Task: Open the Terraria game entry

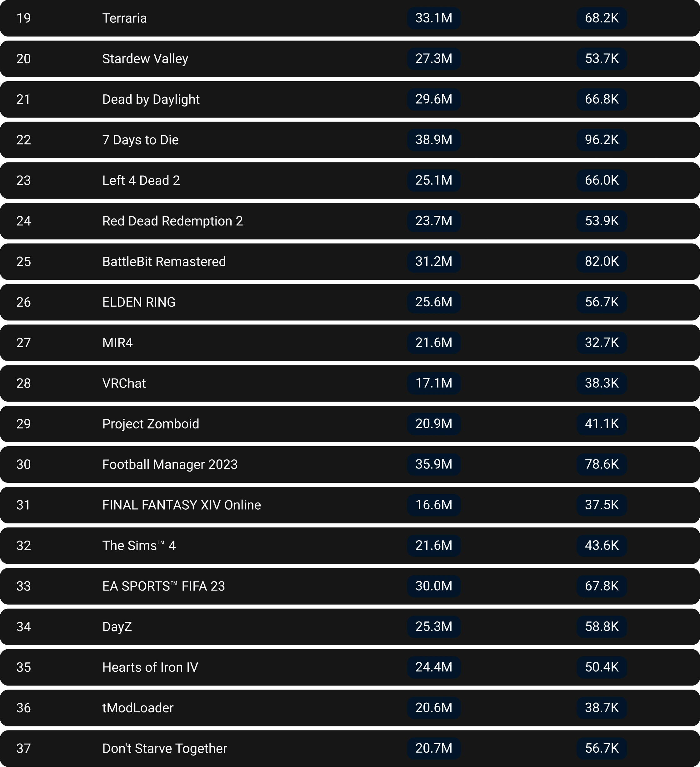Action: tap(124, 18)
